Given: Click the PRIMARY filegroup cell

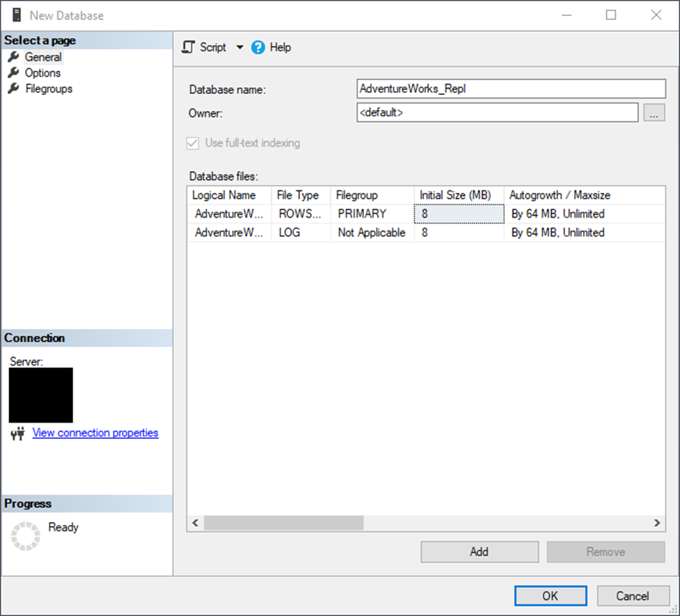Looking at the screenshot, I should pos(372,214).
